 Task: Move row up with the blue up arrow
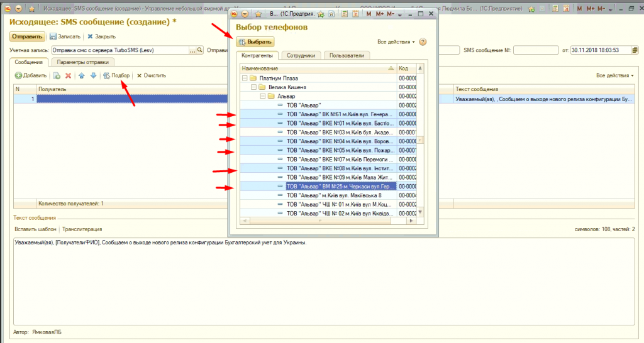pos(81,75)
